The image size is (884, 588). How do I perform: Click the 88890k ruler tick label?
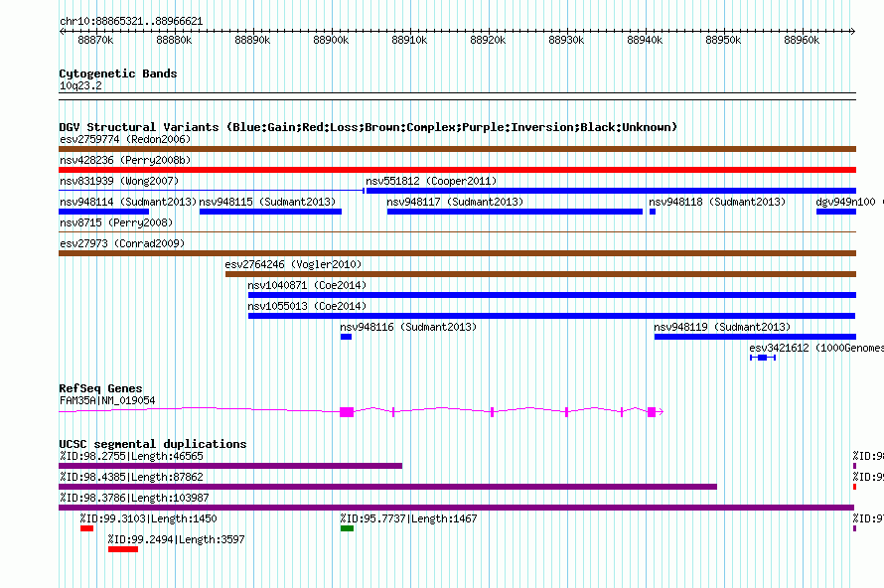click(x=252, y=40)
